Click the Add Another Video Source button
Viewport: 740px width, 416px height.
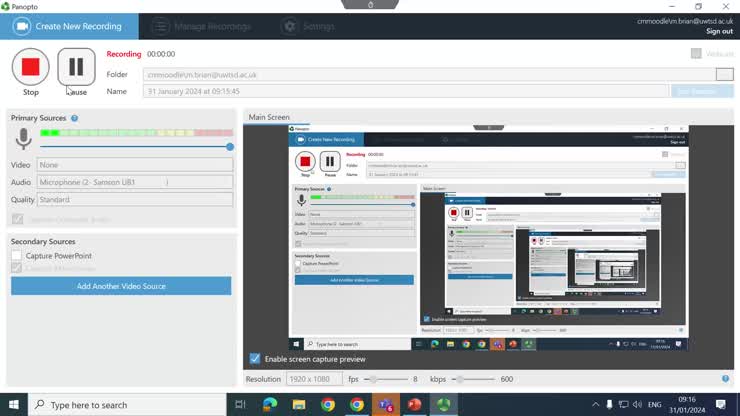[x=121, y=286]
